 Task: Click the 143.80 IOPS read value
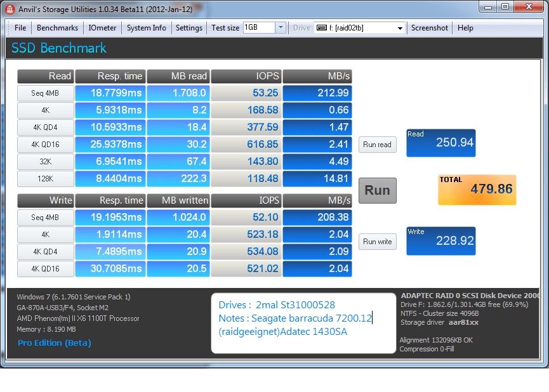coord(246,162)
